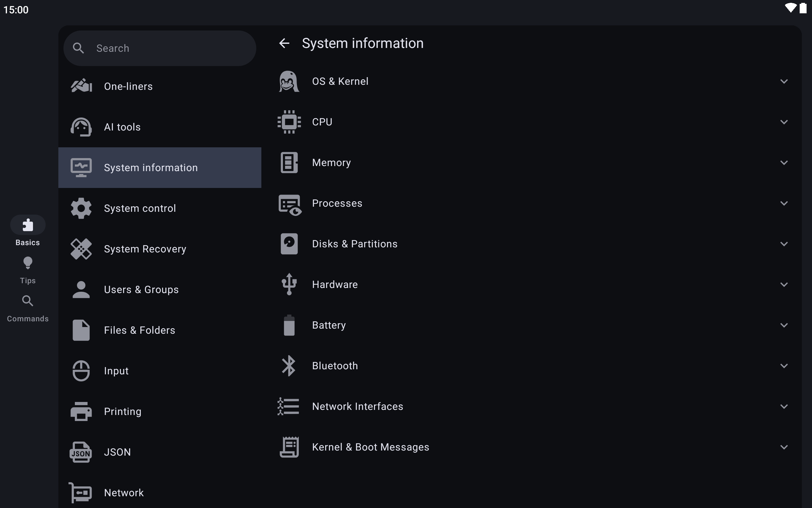812x508 pixels.
Task: Select Files & Folders in sidebar
Action: tap(160, 330)
